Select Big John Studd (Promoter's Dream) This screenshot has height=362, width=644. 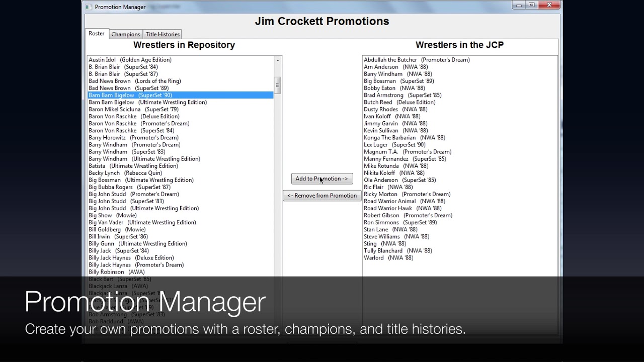(x=181, y=194)
